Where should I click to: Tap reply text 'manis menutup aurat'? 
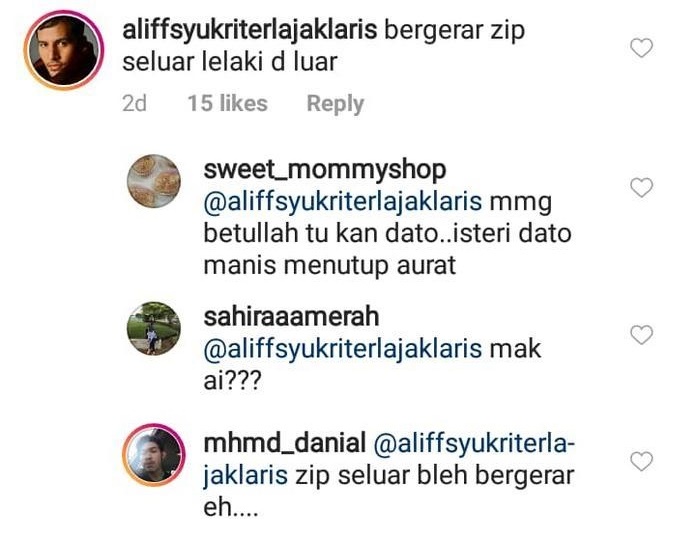tap(329, 266)
